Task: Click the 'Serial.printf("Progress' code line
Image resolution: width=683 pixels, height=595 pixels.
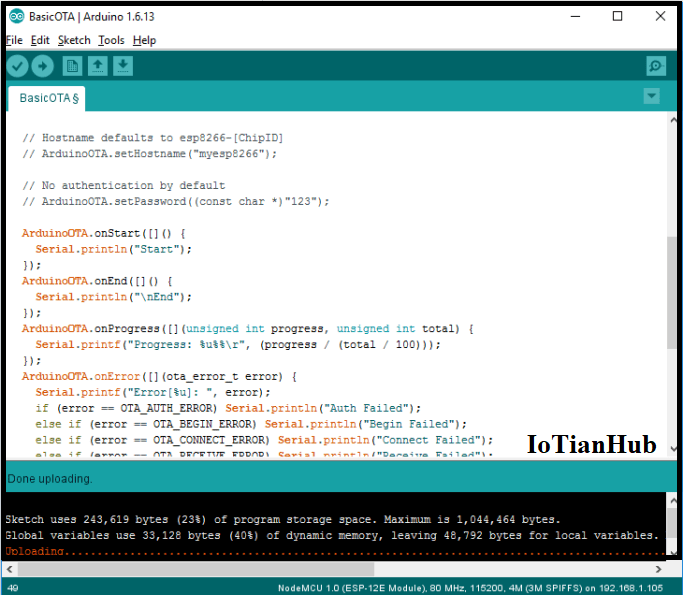Action: [x=238, y=345]
